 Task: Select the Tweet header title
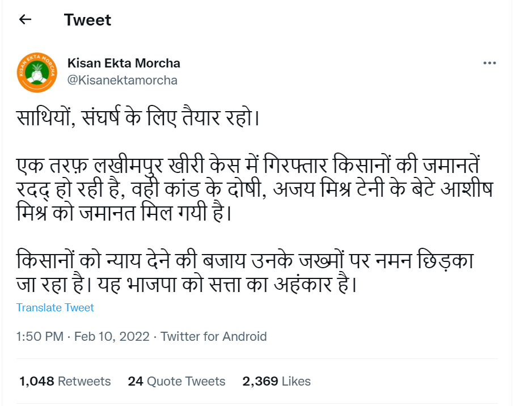click(x=87, y=20)
